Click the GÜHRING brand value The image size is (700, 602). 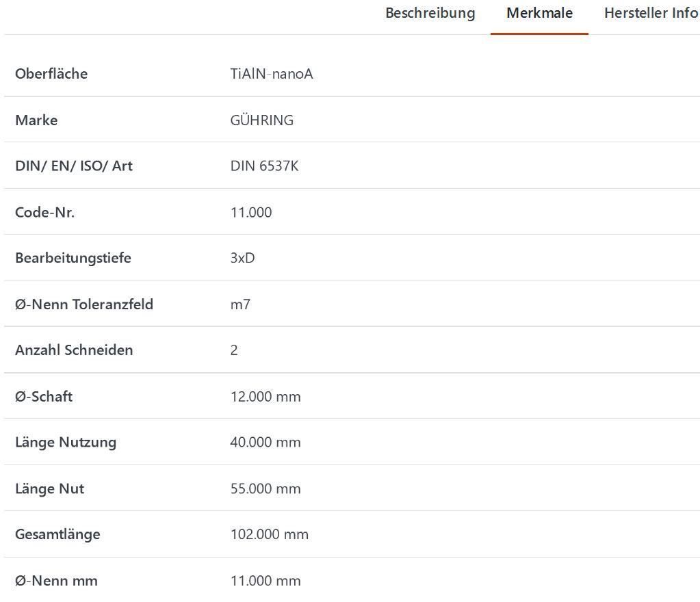(x=261, y=120)
